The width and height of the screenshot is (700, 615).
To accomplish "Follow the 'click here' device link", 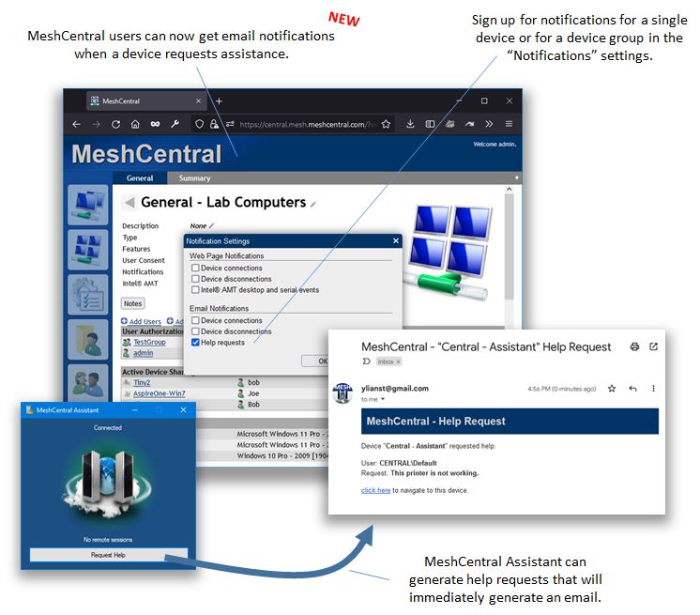I will (x=375, y=490).
